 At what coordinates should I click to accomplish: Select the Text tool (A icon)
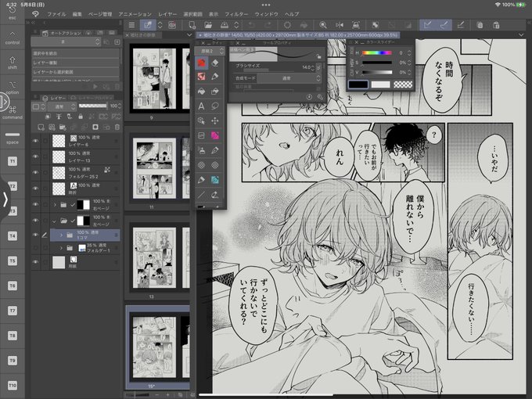click(x=201, y=106)
